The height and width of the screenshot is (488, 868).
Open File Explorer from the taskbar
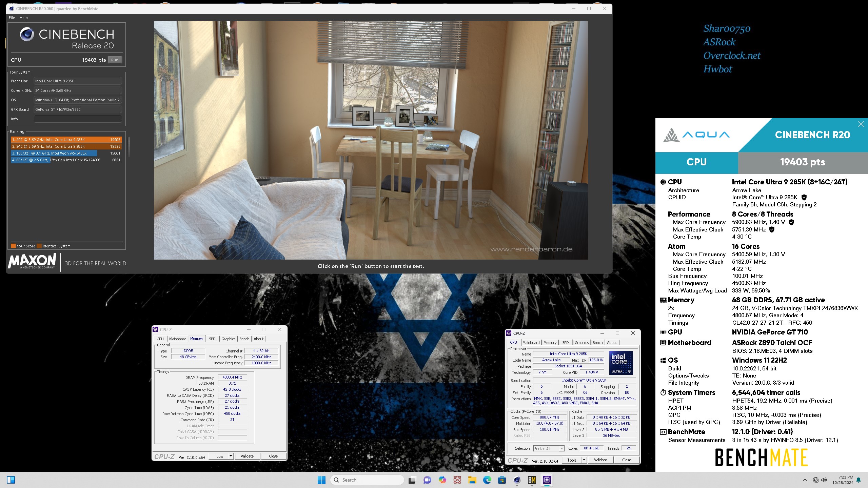[472, 480]
